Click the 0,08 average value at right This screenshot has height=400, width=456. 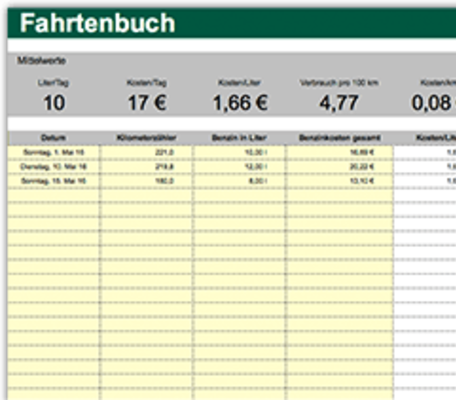433,103
